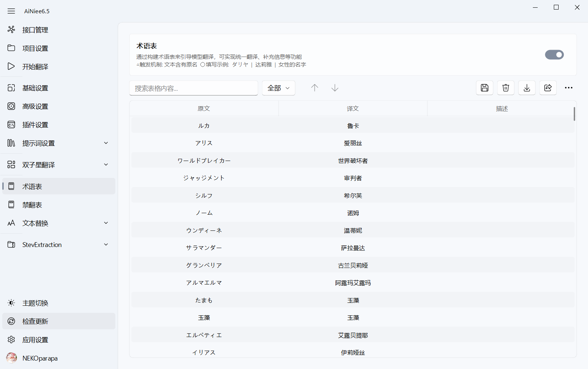Click 检查更新 to check for updates
Image resolution: width=588 pixels, height=369 pixels.
tap(35, 321)
